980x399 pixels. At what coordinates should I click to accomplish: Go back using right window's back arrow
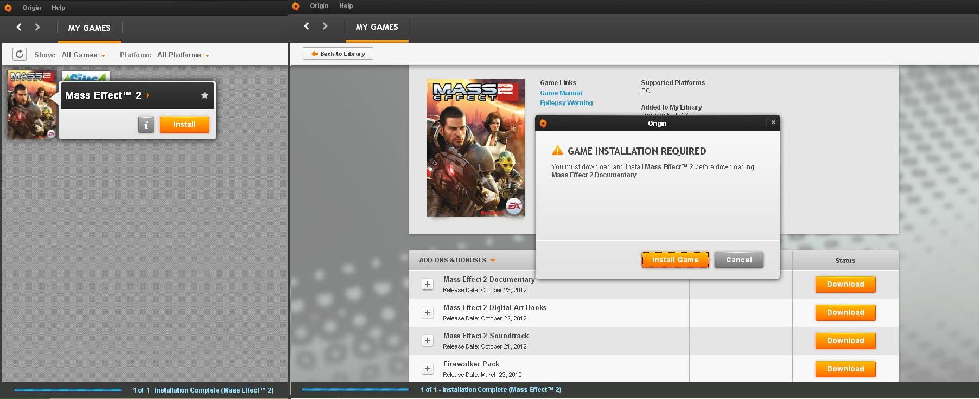tap(307, 26)
